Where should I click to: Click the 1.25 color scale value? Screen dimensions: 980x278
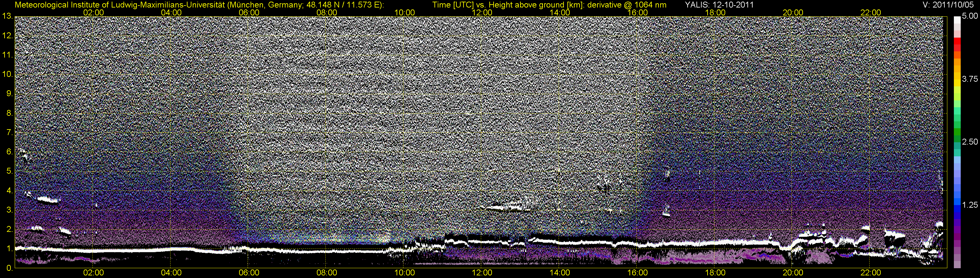tap(969, 205)
